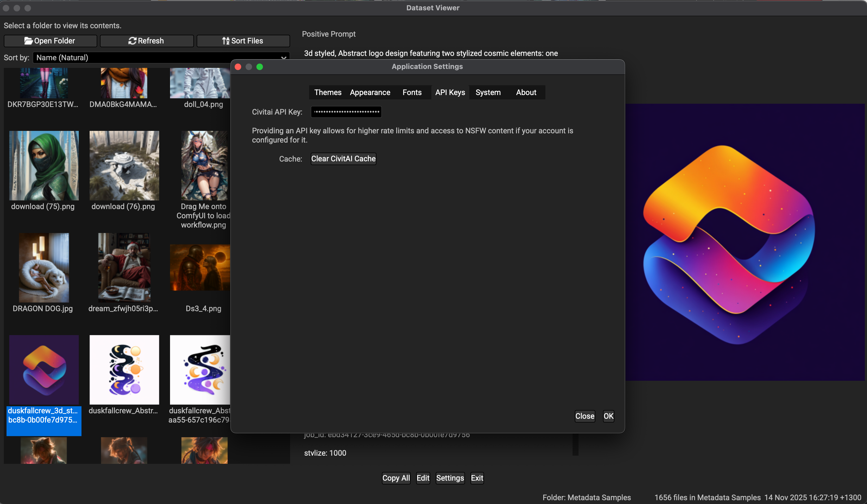Click OK in Application Settings

[x=608, y=416]
